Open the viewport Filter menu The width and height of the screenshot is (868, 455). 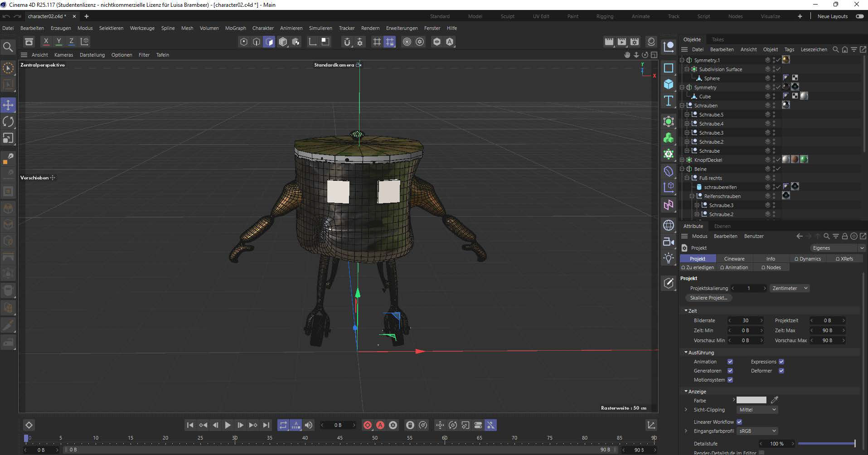[x=144, y=55]
